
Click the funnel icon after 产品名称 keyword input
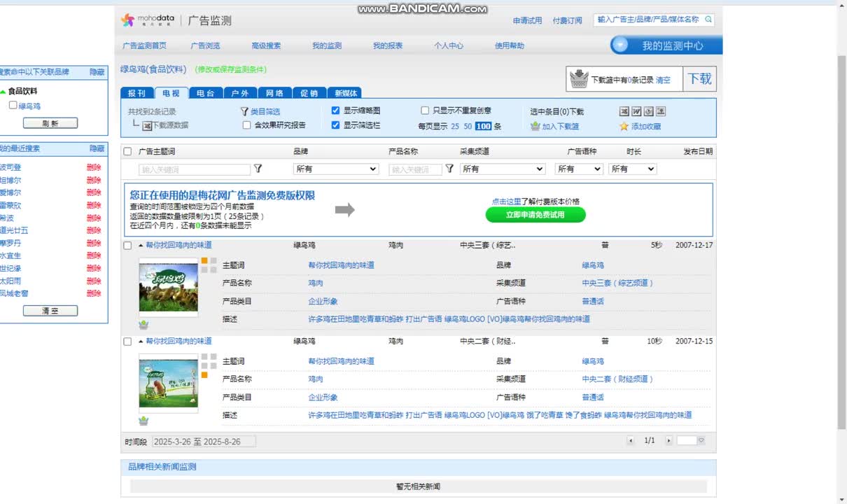point(449,169)
